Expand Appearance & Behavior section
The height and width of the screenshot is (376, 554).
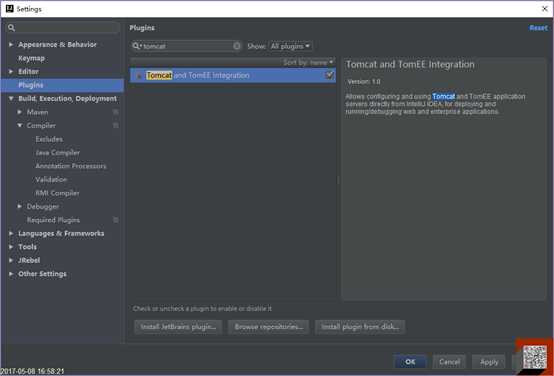click(x=11, y=45)
